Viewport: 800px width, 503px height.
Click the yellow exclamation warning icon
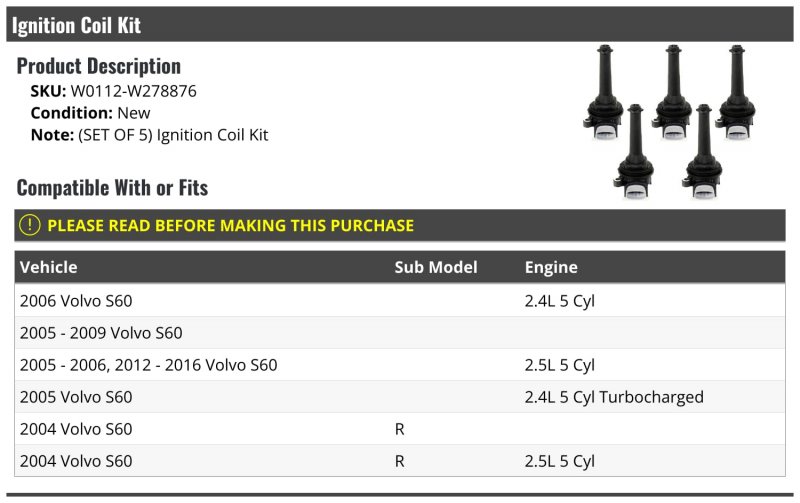click(30, 225)
